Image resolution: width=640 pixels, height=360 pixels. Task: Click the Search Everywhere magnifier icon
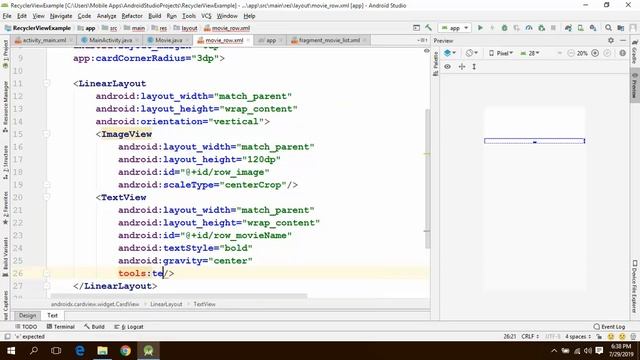pos(608,28)
